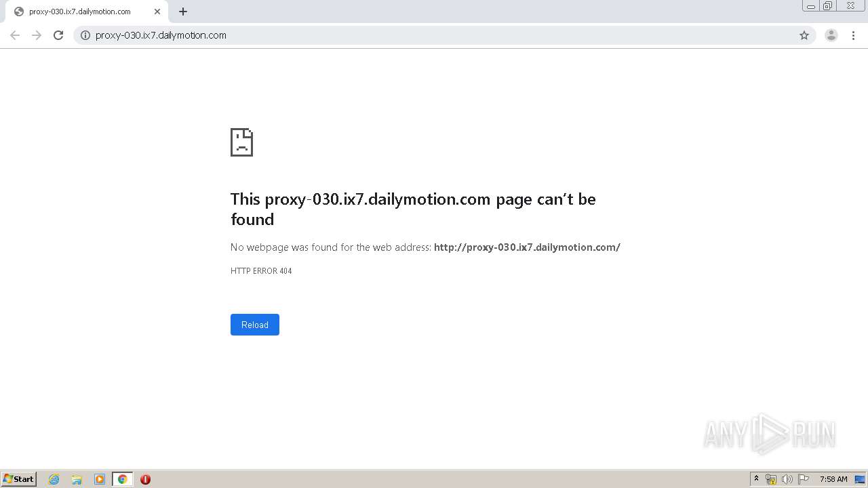Image resolution: width=868 pixels, height=488 pixels.
Task: Go forward using the forward arrow
Action: click(37, 35)
